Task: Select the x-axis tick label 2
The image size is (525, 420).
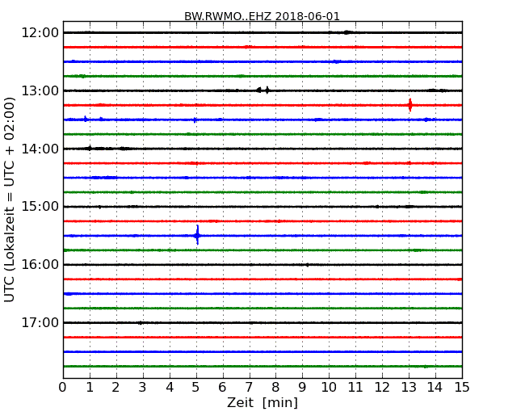Action: tap(115, 387)
